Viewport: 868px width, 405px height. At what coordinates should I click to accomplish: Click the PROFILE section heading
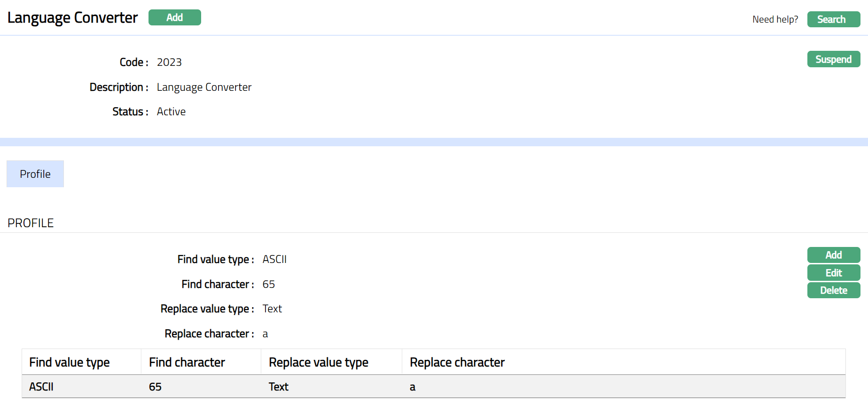(x=31, y=223)
